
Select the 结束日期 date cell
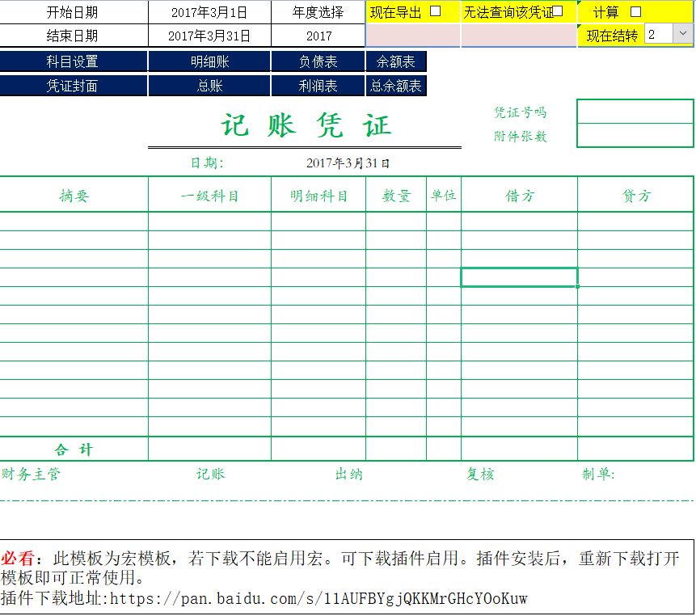click(209, 36)
